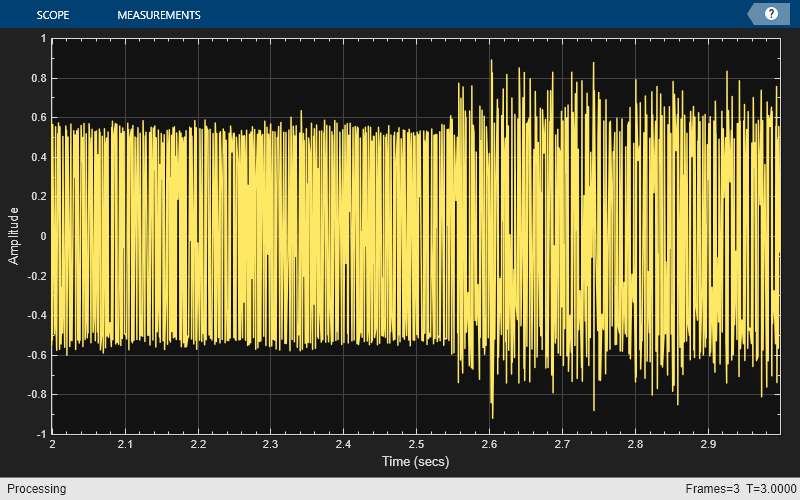800x500 pixels.
Task: Select the Frames=3 status indicator
Action: coord(712,489)
